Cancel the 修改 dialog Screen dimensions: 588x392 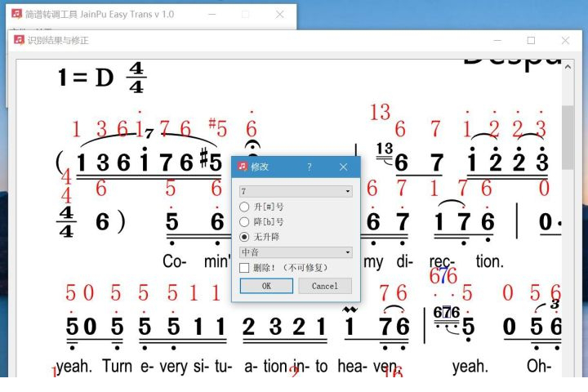pos(325,286)
